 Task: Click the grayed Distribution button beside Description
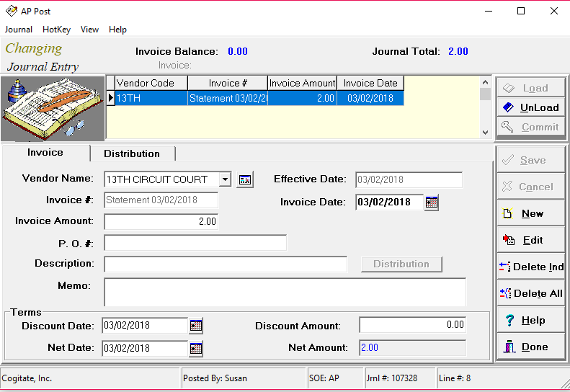[401, 264]
